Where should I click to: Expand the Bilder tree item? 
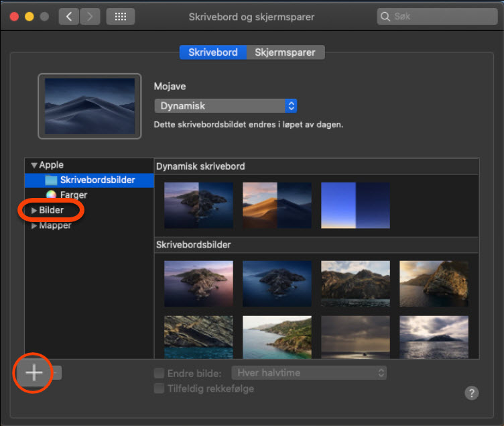(35, 211)
